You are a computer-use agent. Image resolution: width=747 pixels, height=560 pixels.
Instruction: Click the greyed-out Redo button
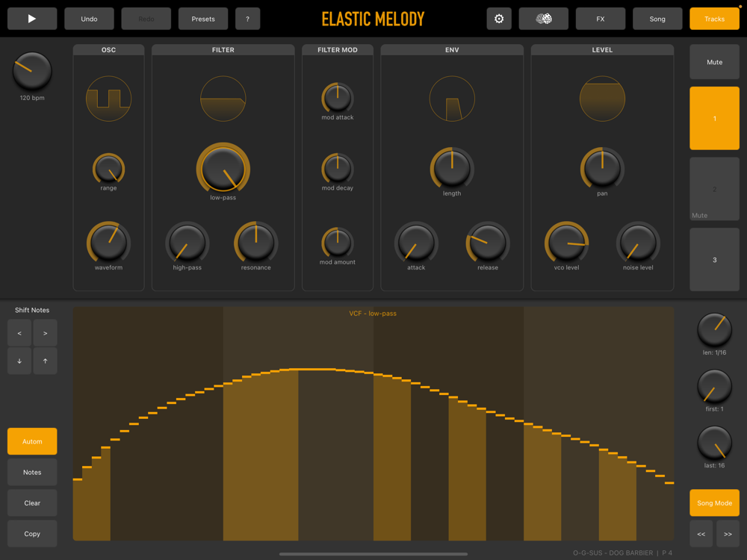pos(146,19)
